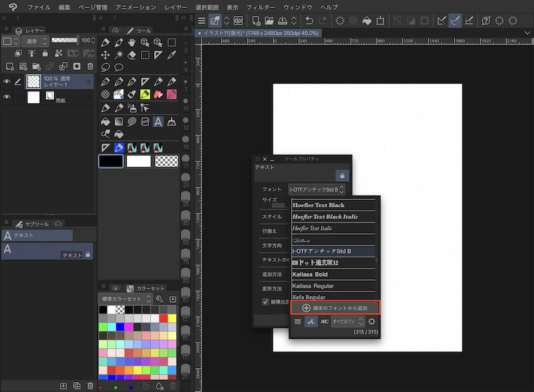
Task: Open the すべてのフォント filter dropdown
Action: (348, 321)
